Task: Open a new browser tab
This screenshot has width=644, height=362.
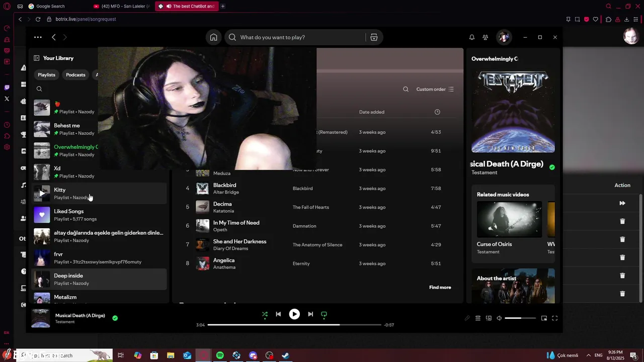Action: (x=223, y=6)
